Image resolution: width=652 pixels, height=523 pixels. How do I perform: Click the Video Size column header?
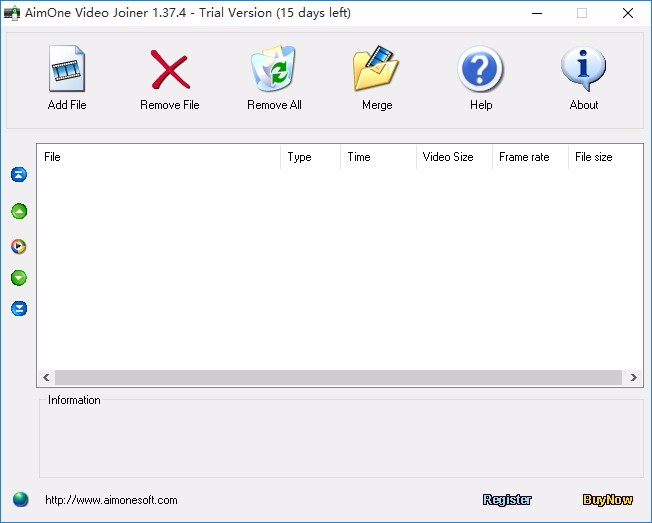[x=454, y=157]
